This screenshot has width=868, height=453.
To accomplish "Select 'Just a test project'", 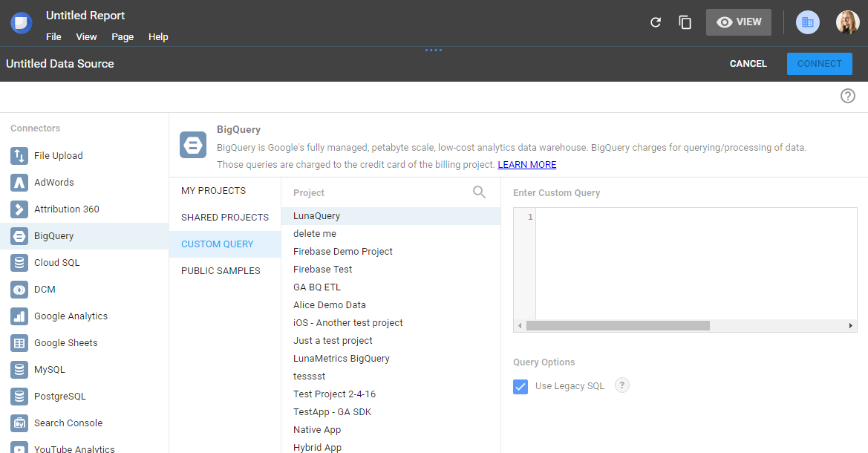I will click(x=391, y=341).
